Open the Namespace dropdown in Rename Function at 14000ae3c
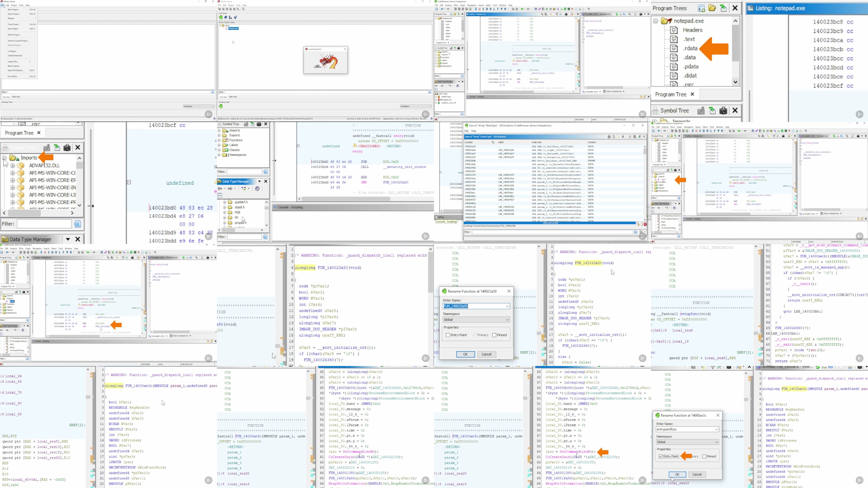The height and width of the screenshot is (488, 868). (716, 442)
